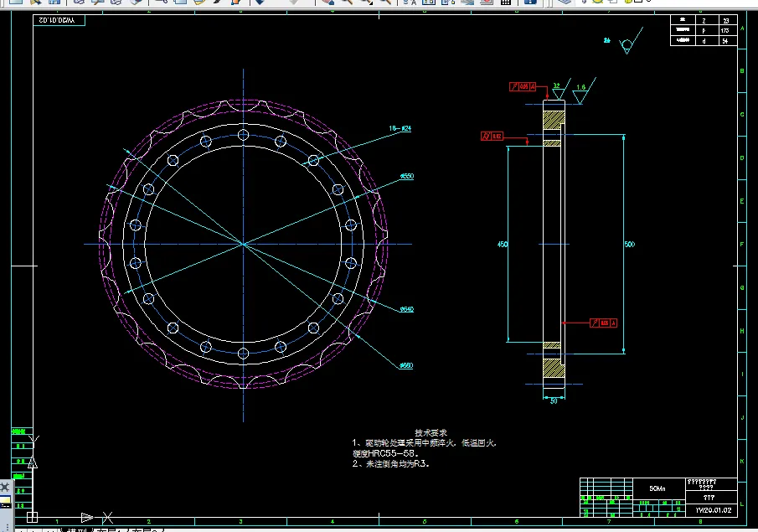The height and width of the screenshot is (532, 758).
Task: Select the 技术要求 heading
Action: [x=431, y=433]
